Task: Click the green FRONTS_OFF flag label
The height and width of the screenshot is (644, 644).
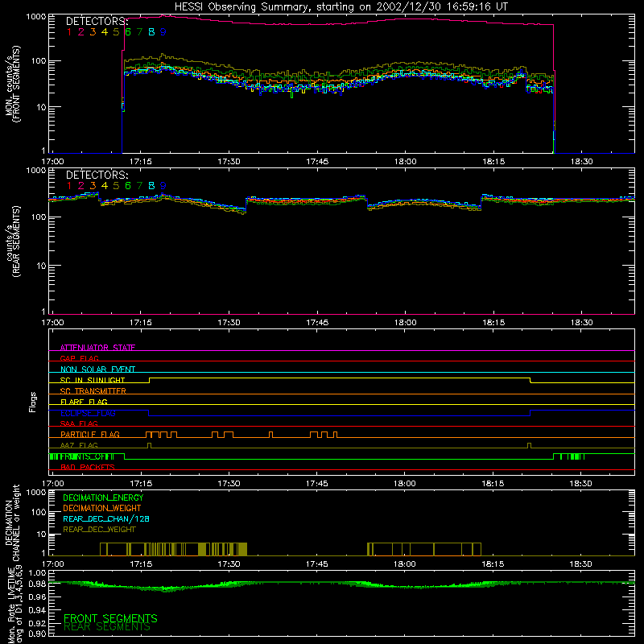Action: [87, 456]
